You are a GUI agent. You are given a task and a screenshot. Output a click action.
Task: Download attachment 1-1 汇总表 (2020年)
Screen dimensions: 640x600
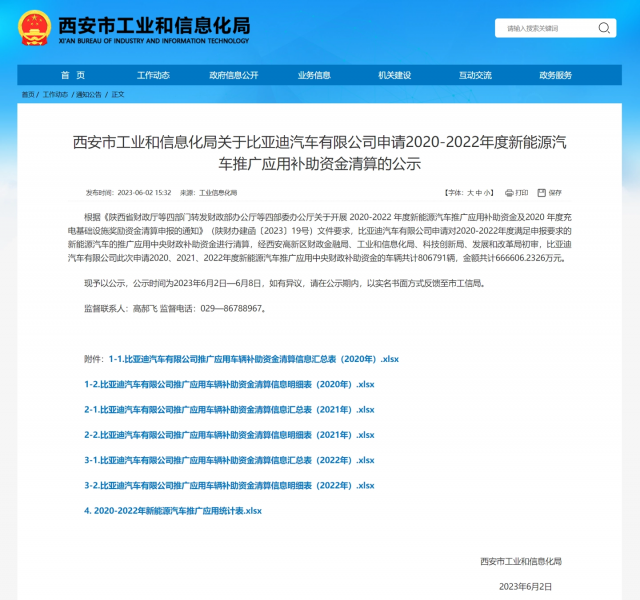pyautogui.click(x=253, y=359)
